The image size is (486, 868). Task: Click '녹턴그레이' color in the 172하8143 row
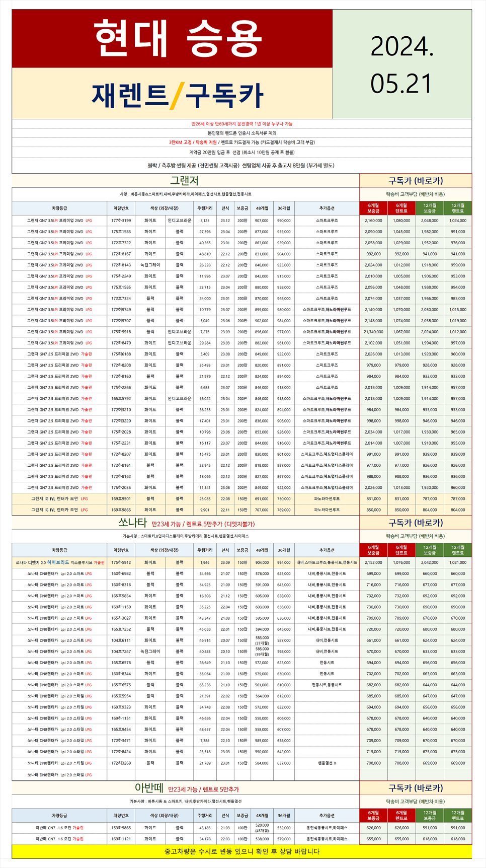[x=150, y=265]
